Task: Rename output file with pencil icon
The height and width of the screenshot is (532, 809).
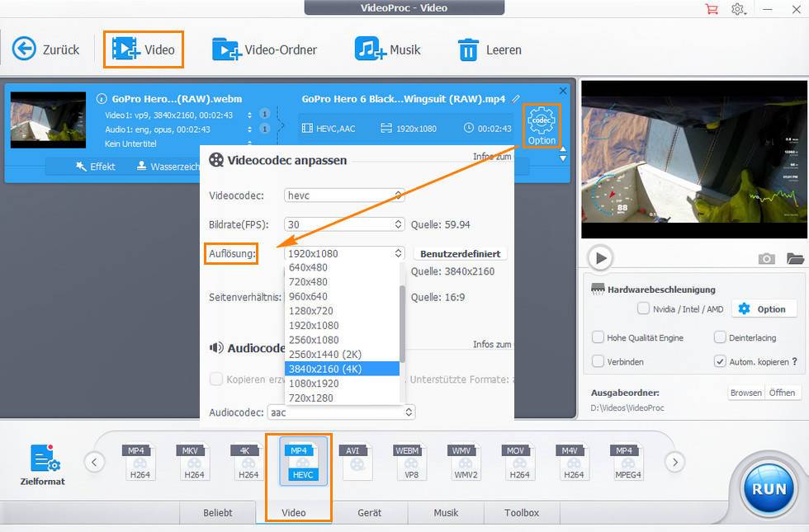Action: point(515,98)
